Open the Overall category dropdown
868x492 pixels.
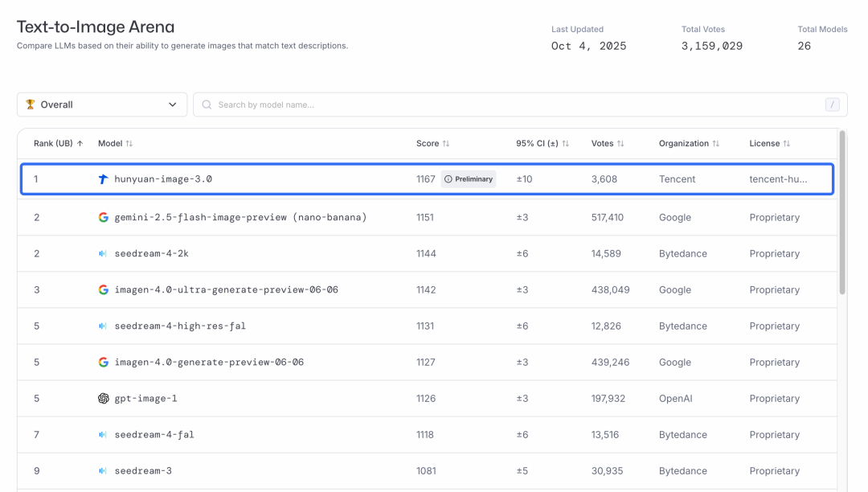tap(102, 105)
